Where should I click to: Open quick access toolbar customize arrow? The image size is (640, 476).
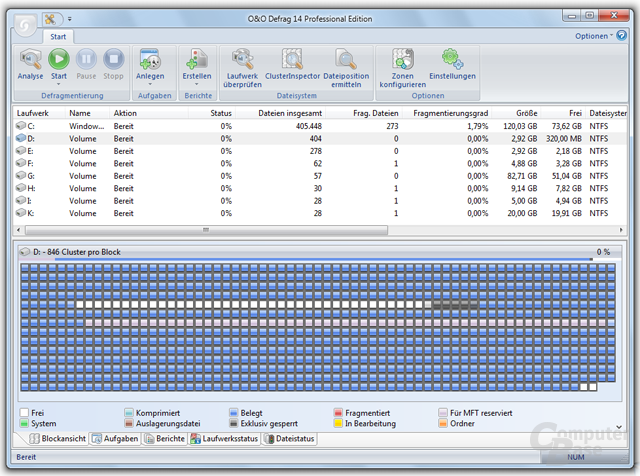[x=69, y=19]
